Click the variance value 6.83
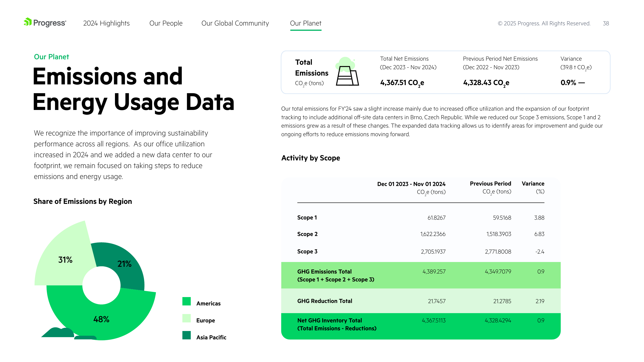Screen dimensions: 644x362 click(539, 234)
